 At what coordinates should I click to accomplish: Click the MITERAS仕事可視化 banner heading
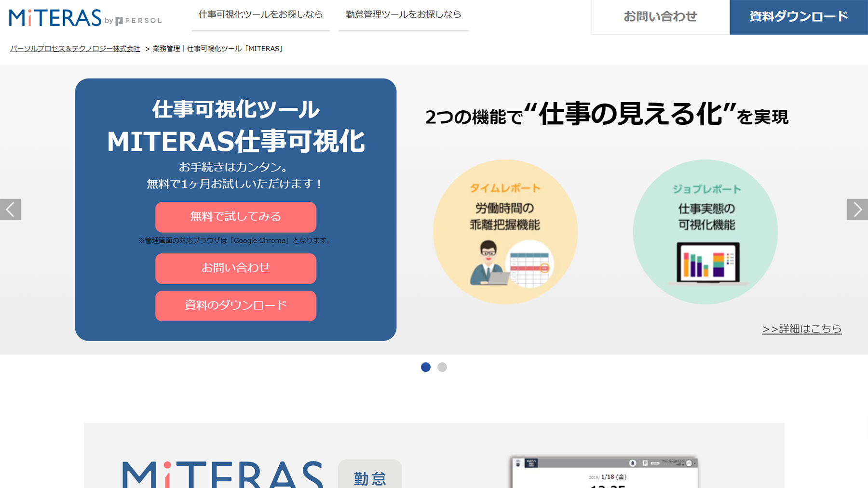[x=236, y=141]
